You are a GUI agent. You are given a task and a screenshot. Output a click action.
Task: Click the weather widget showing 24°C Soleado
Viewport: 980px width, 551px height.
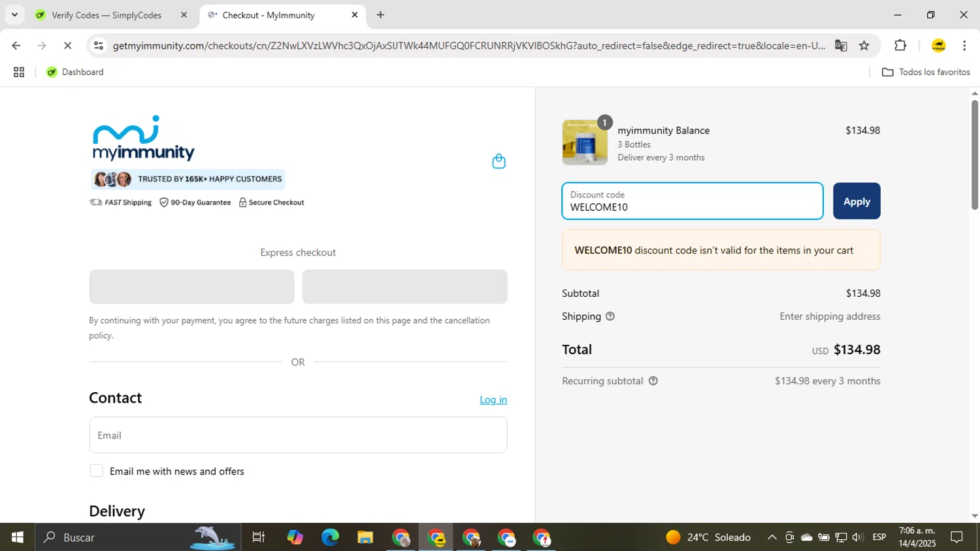(x=709, y=537)
